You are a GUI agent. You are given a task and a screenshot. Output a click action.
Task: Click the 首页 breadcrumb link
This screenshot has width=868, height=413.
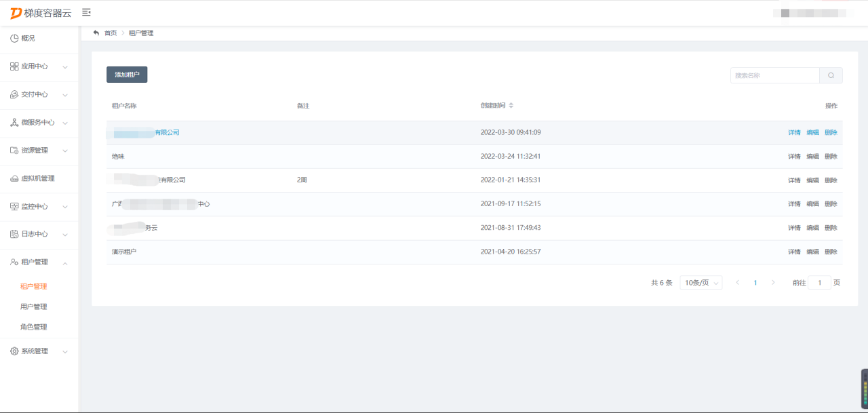[x=111, y=33]
